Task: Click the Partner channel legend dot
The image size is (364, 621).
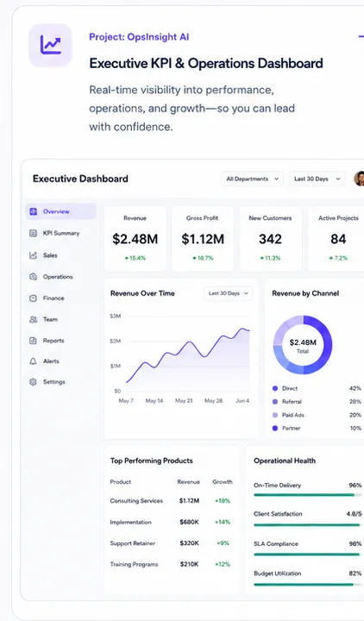Action: point(275,428)
